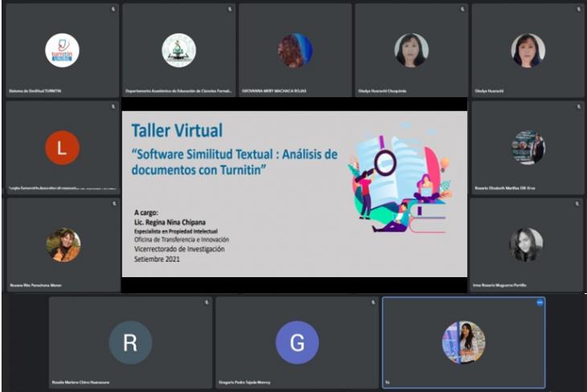Image resolution: width=587 pixels, height=392 pixels.
Task: Click the muted mic icon on the Turnitin tile
Action: 113,9
